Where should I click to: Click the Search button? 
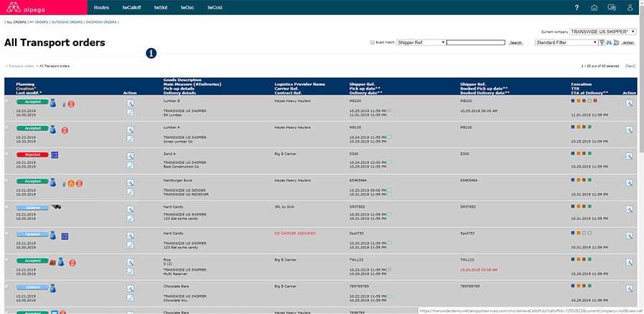pyautogui.click(x=515, y=42)
